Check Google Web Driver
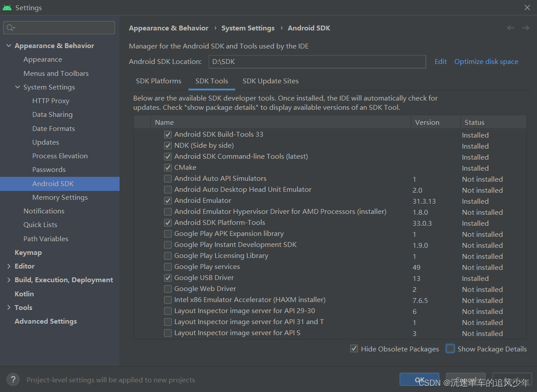Screen dimensions: 537x392 tap(168, 289)
